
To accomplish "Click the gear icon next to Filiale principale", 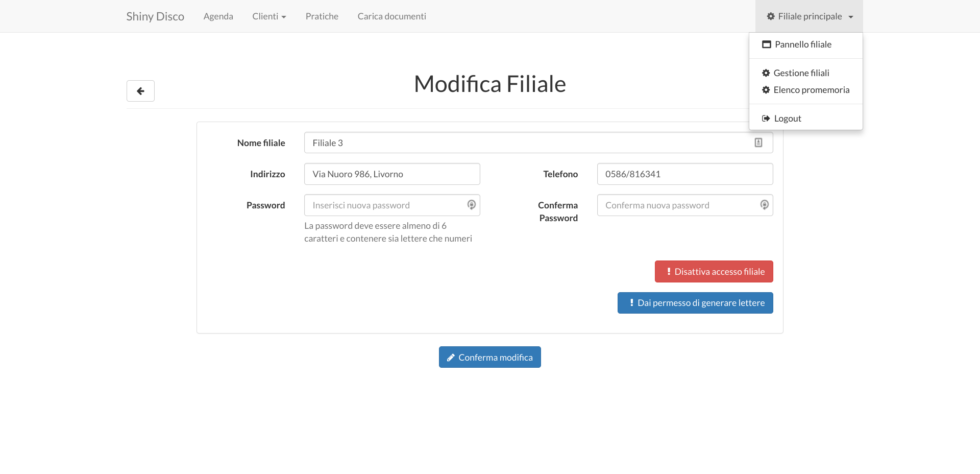I will [x=771, y=16].
